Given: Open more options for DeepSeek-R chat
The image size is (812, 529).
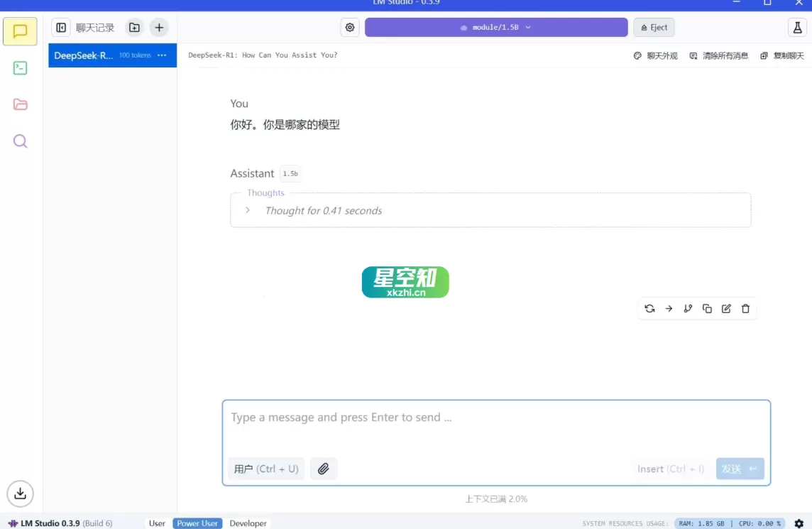Looking at the screenshot, I should pos(161,55).
